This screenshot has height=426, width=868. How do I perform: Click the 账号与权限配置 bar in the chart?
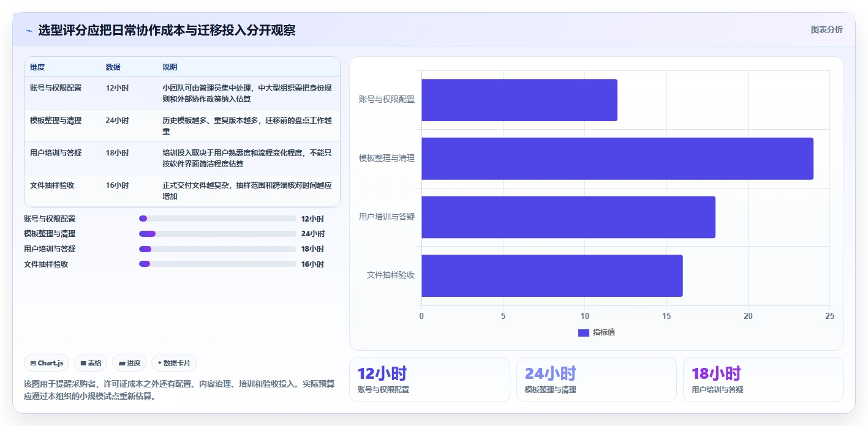519,100
